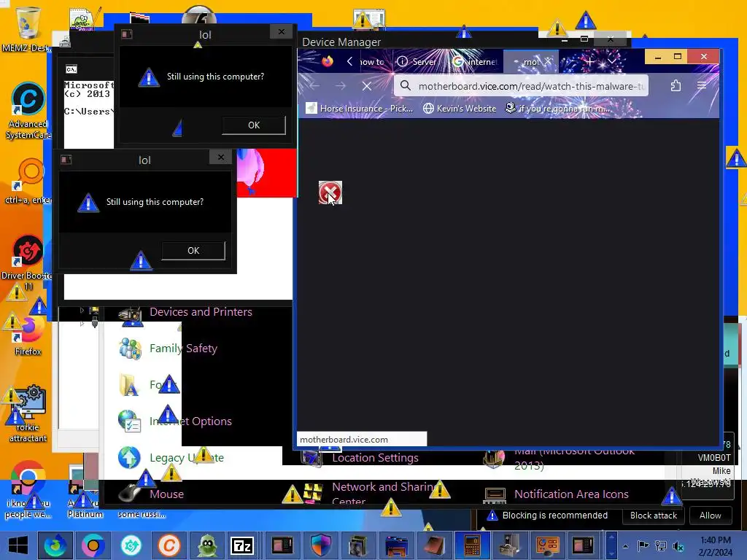747x560 pixels.
Task: Click the muted volume tray icon
Action: [x=678, y=545]
